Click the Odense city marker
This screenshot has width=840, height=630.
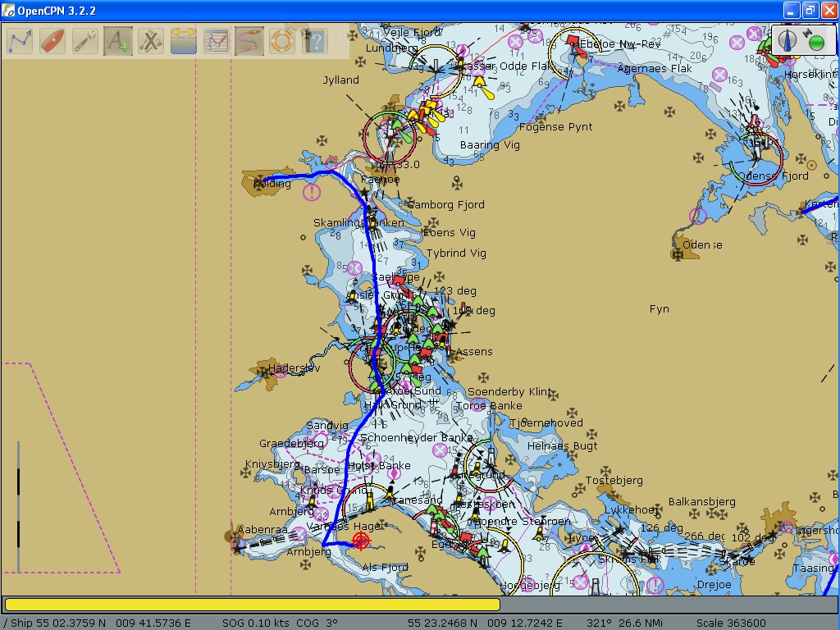(679, 251)
